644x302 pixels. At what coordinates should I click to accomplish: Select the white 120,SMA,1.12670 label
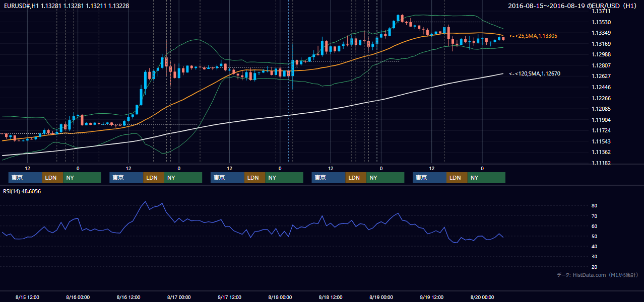tap(534, 73)
